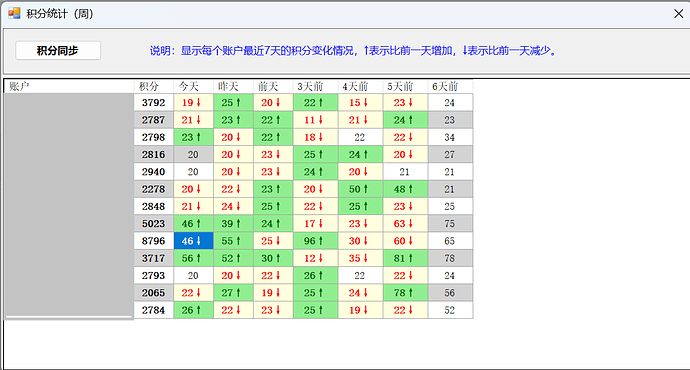Open the app icon menu in title bar
690x370 pixels.
[x=14, y=14]
